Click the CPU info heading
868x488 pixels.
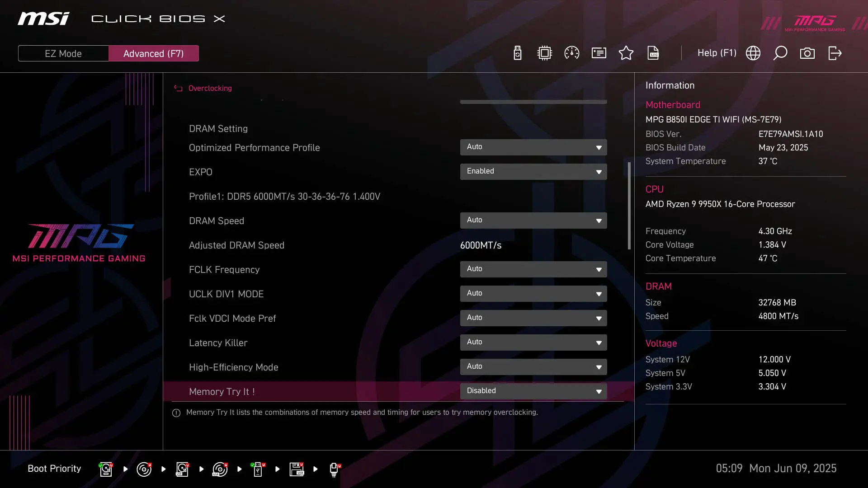tap(654, 189)
